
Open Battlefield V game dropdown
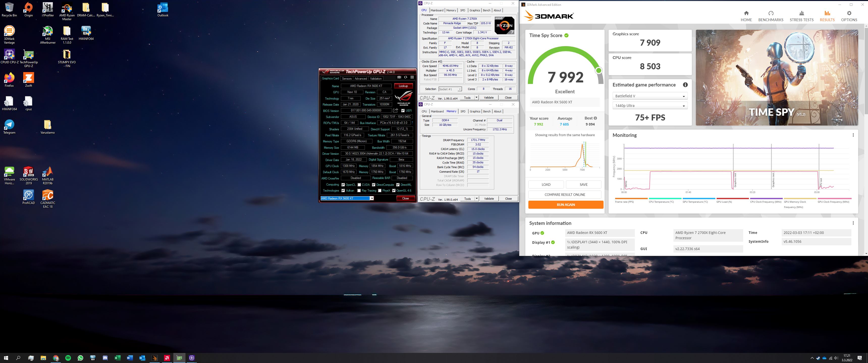click(650, 96)
